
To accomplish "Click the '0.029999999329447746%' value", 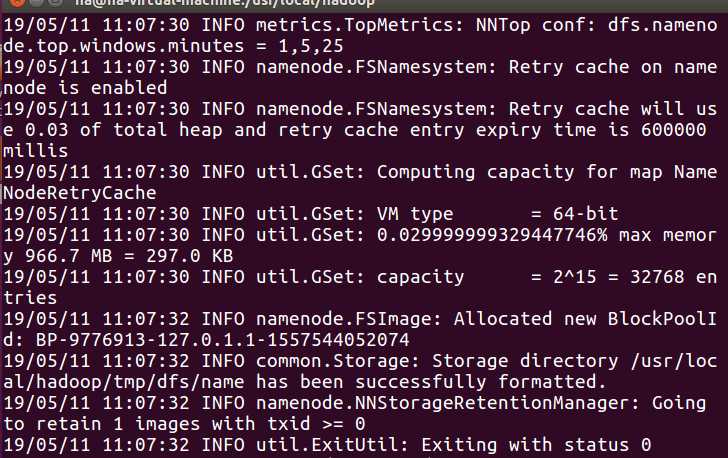I will (x=492, y=235).
